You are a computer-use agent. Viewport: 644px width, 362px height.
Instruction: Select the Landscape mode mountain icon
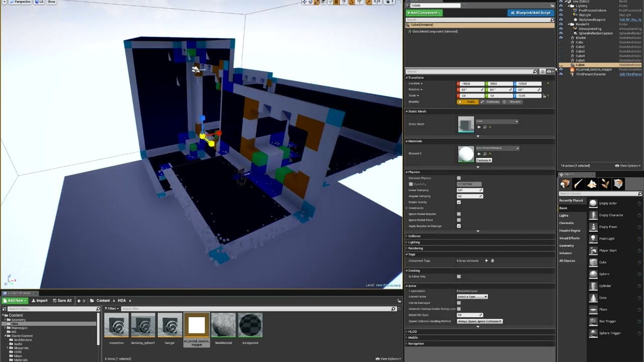[x=592, y=185]
